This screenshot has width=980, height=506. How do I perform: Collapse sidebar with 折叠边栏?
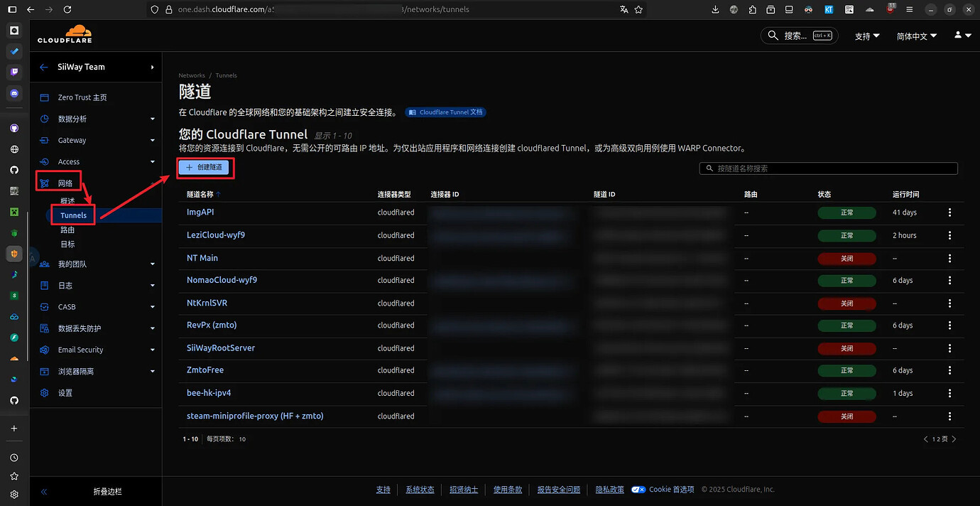pyautogui.click(x=95, y=491)
